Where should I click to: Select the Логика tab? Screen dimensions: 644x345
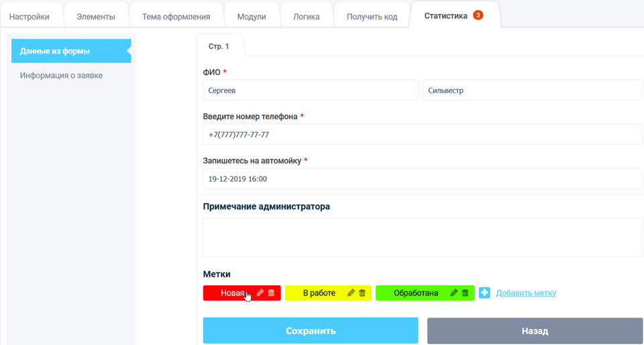click(x=307, y=17)
